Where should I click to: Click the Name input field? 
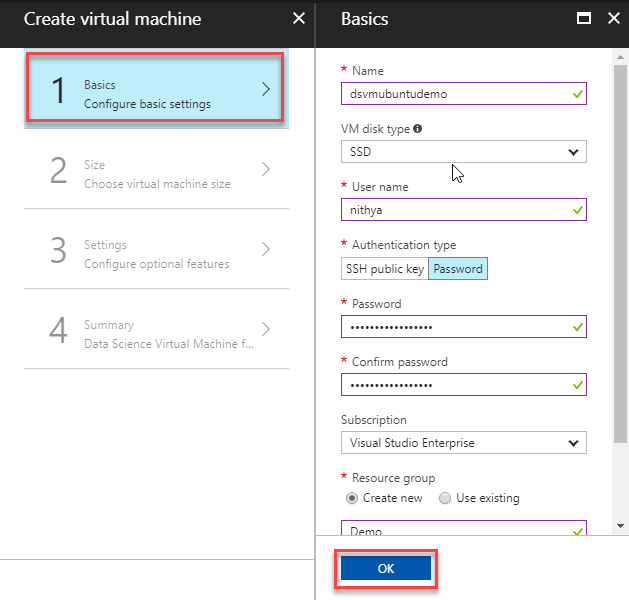click(455, 94)
